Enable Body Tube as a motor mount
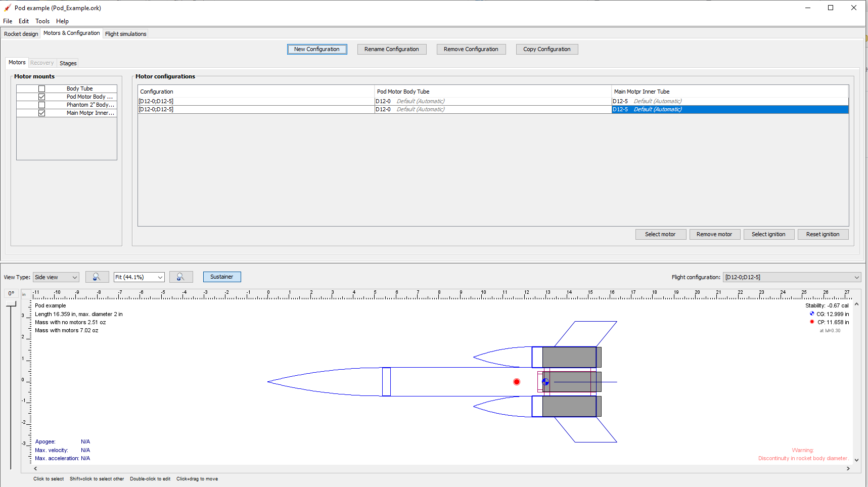 tap(42, 88)
